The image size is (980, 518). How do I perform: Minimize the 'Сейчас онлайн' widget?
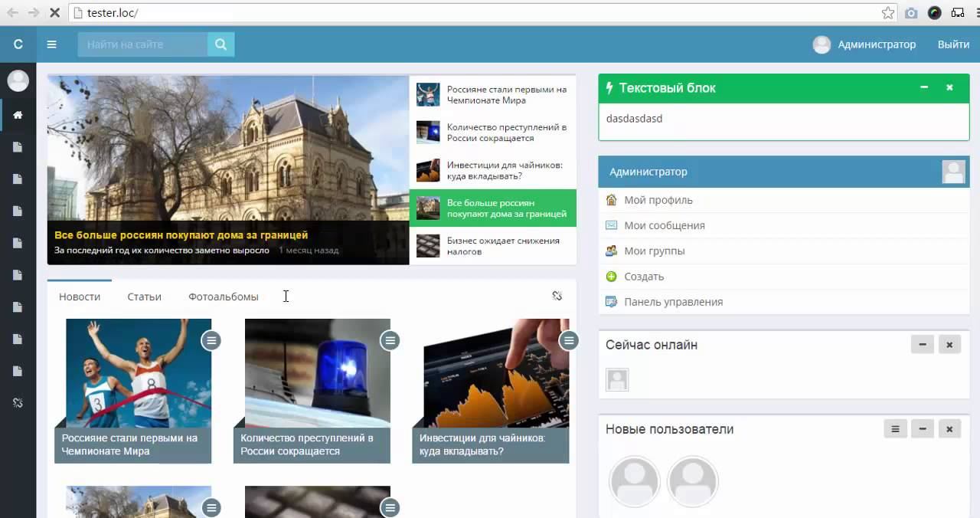[x=923, y=345]
